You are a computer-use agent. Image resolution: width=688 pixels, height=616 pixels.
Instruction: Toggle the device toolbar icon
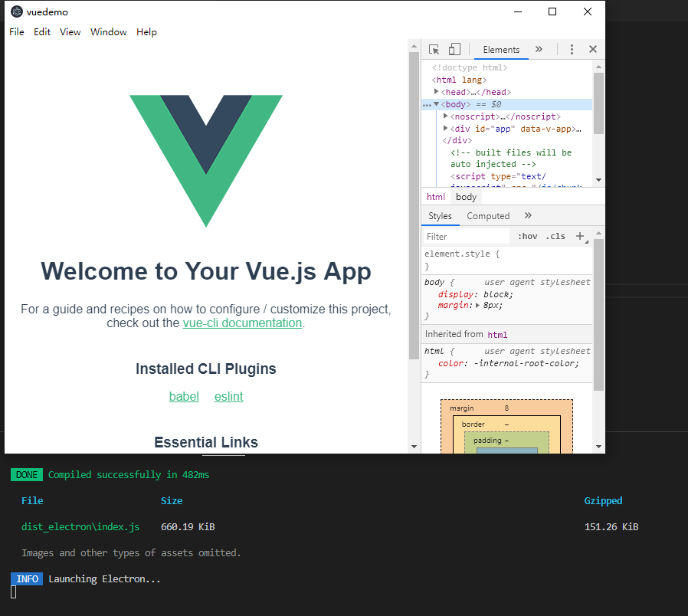coord(454,49)
